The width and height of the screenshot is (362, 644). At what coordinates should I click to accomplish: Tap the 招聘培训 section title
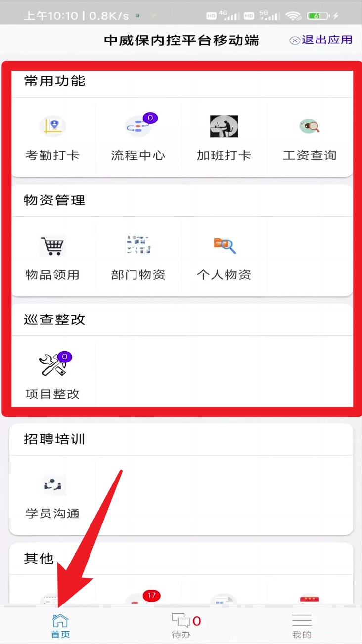pos(54,439)
